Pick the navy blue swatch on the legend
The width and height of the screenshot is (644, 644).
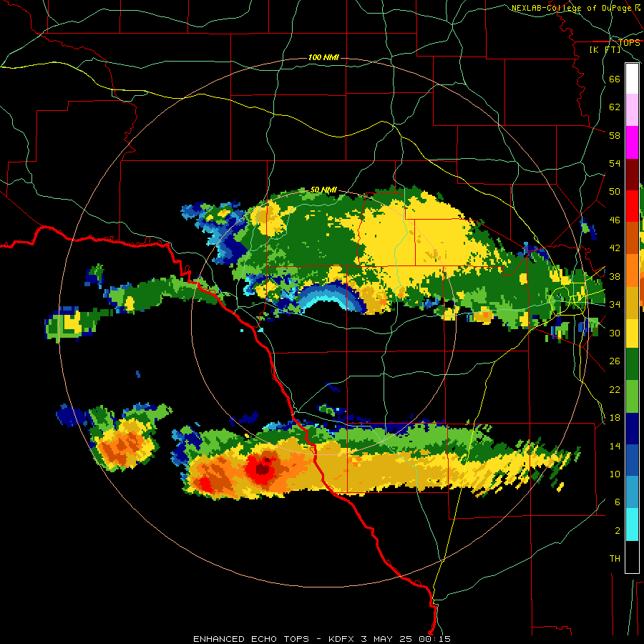pos(632,429)
